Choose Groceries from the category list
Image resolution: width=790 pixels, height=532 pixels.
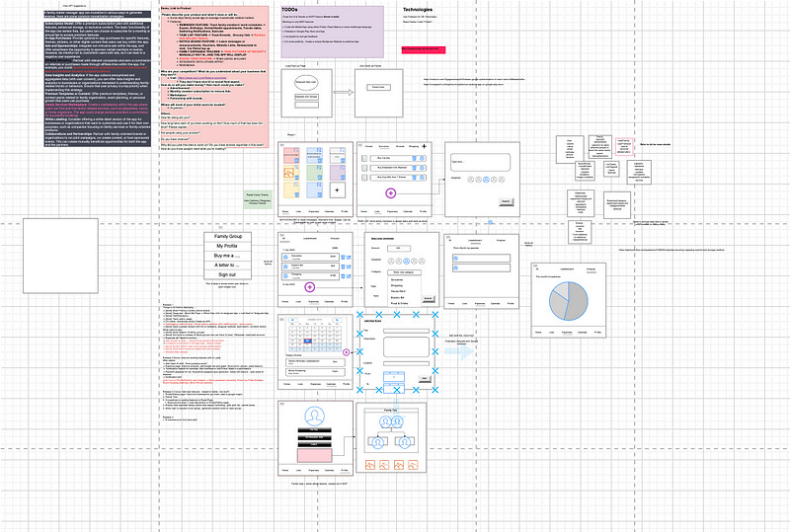pos(397,279)
